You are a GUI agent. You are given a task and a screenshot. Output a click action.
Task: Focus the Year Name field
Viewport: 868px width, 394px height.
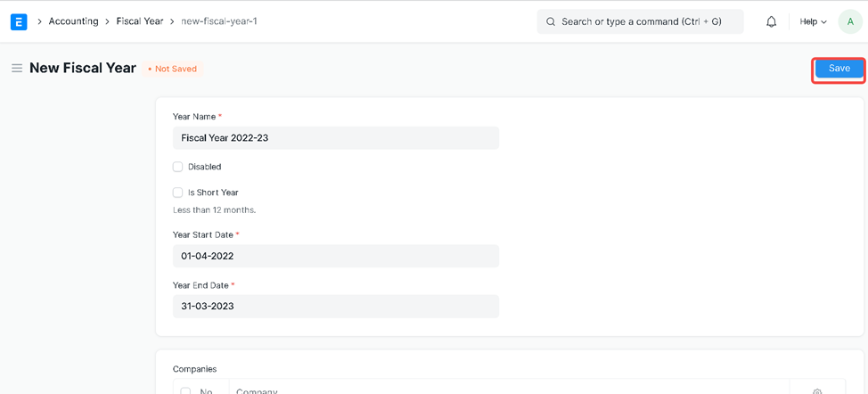pyautogui.click(x=335, y=138)
